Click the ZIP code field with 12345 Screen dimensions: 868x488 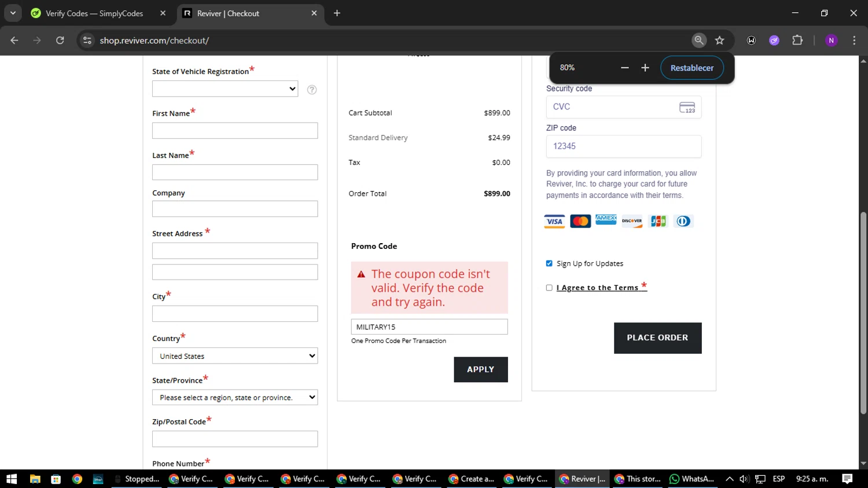(624, 146)
